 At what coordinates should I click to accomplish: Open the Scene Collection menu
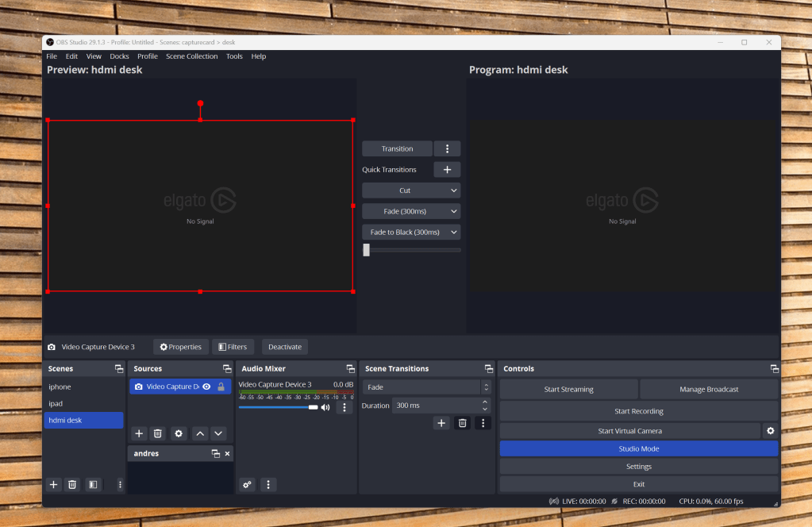[191, 56]
